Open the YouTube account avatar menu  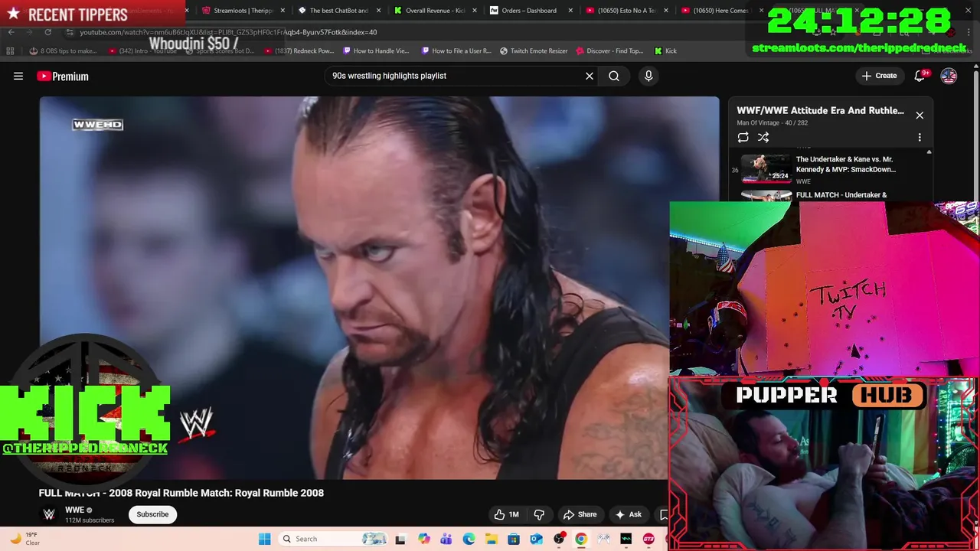[x=949, y=76]
